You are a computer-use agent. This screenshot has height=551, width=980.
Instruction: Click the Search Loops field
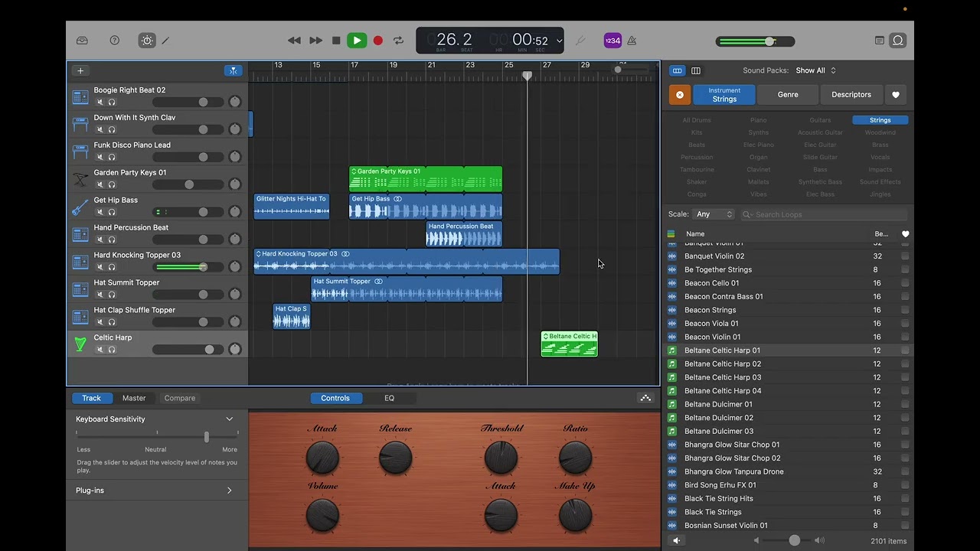[x=824, y=214]
